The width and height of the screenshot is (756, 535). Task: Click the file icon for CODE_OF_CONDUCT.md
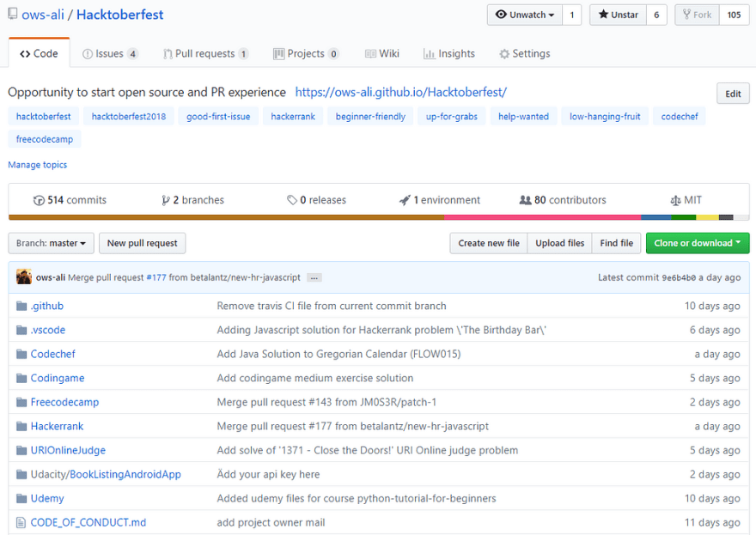(x=21, y=522)
